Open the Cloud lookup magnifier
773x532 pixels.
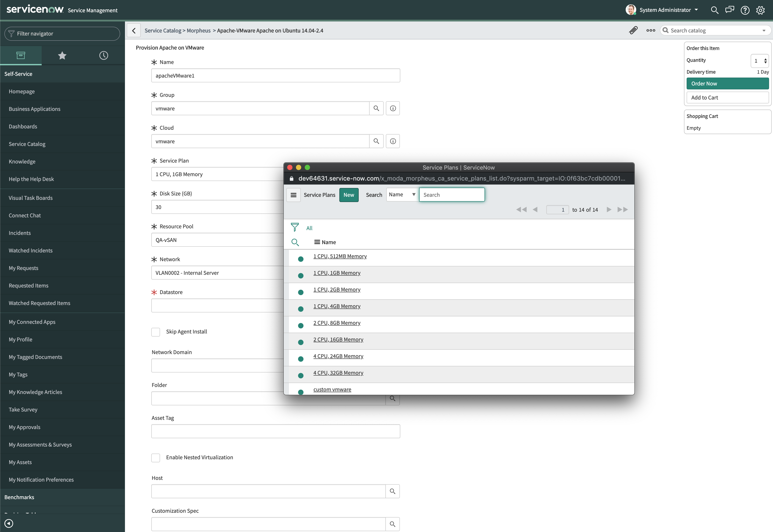coord(376,141)
